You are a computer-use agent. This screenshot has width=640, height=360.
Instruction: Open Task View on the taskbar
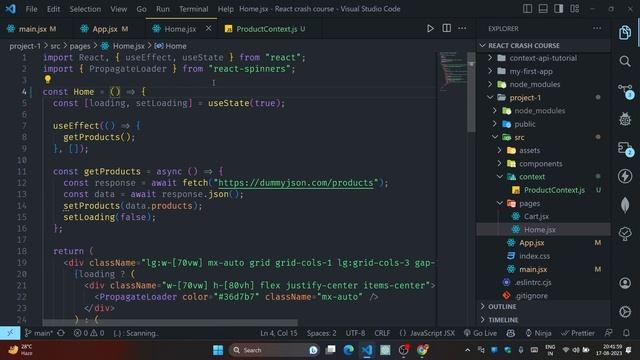click(x=331, y=350)
